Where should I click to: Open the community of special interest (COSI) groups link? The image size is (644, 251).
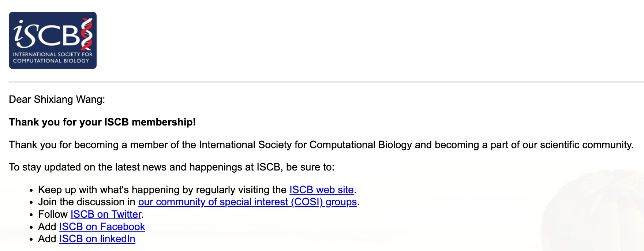point(247,202)
